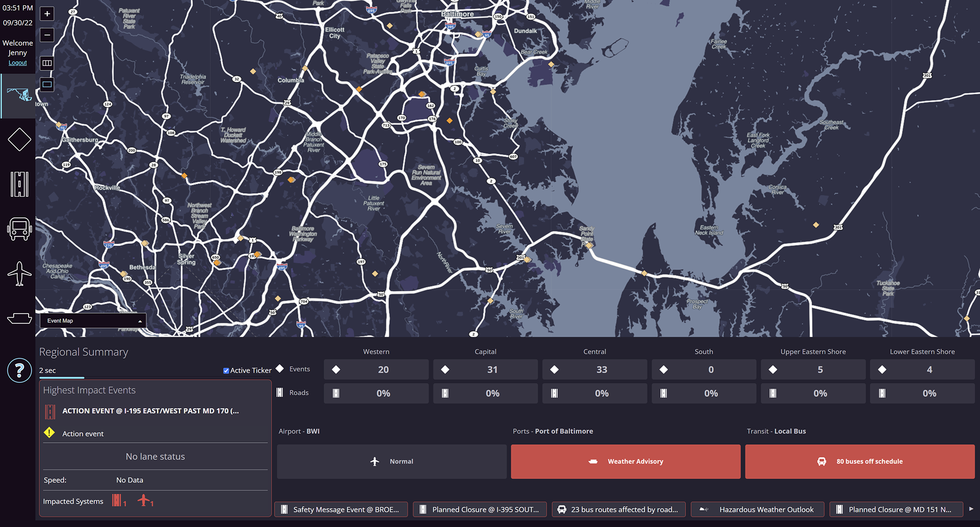Viewport: 980px width, 527px height.
Task: Zoom in on the map
Action: pos(47,14)
